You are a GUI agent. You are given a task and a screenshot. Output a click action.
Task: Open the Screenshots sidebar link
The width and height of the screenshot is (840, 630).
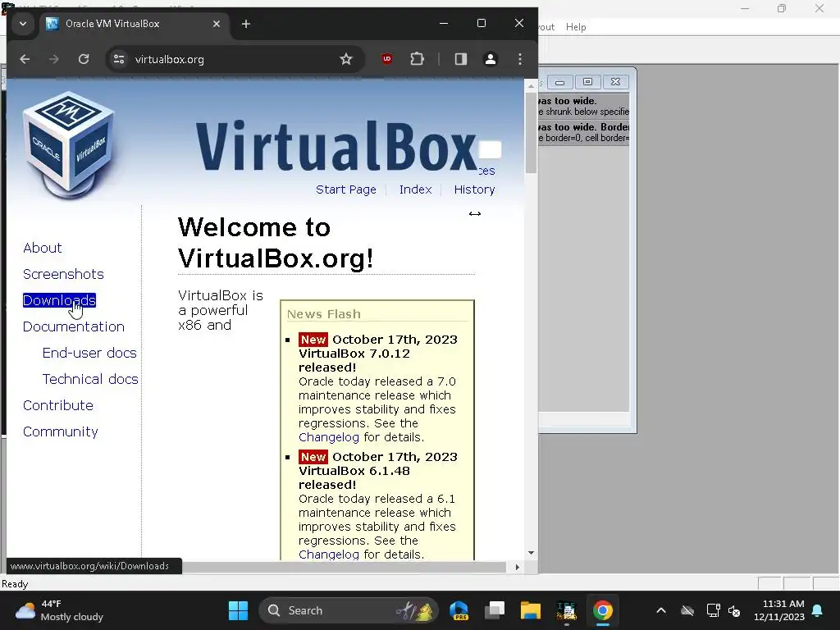(63, 274)
